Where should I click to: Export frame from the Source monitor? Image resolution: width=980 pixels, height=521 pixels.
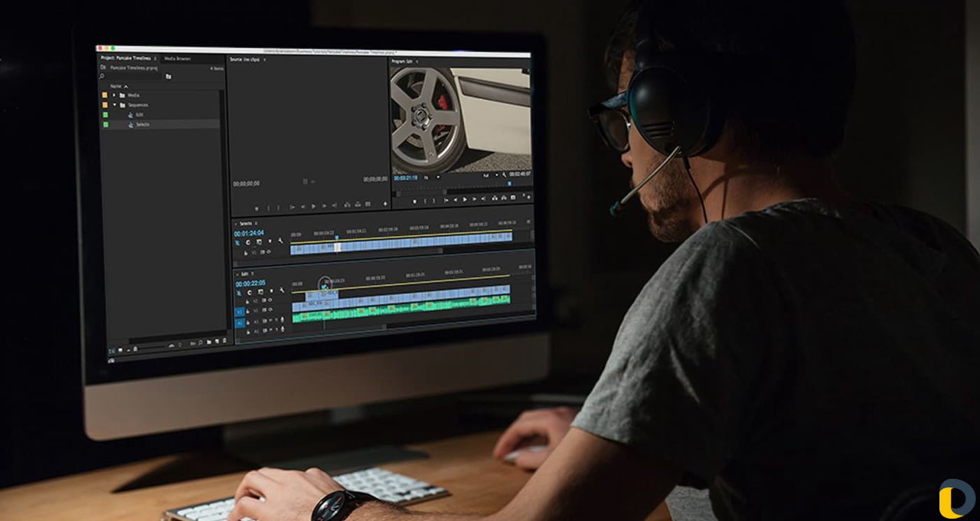367,204
